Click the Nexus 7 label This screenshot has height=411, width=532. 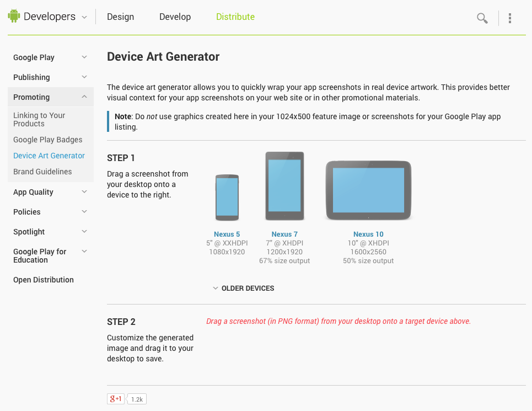[284, 234]
